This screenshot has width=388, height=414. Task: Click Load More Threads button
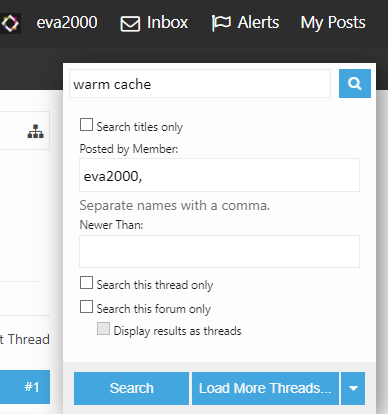[x=265, y=388]
